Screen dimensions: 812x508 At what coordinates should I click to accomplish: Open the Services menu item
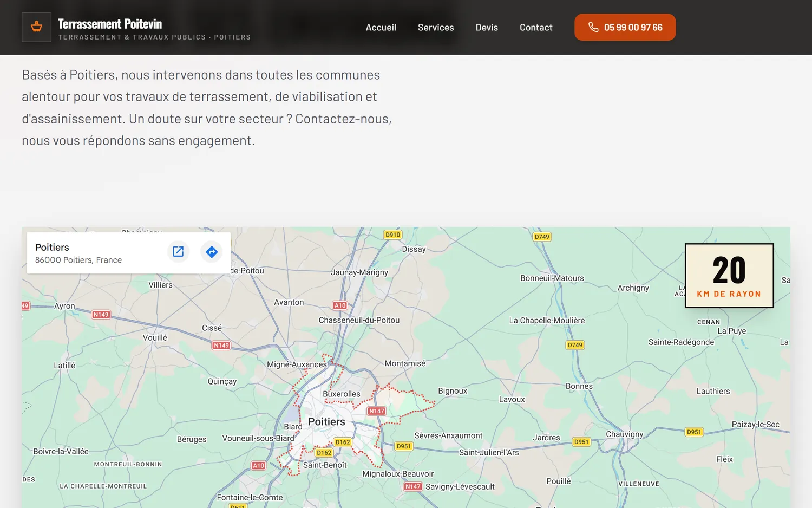[x=436, y=27]
